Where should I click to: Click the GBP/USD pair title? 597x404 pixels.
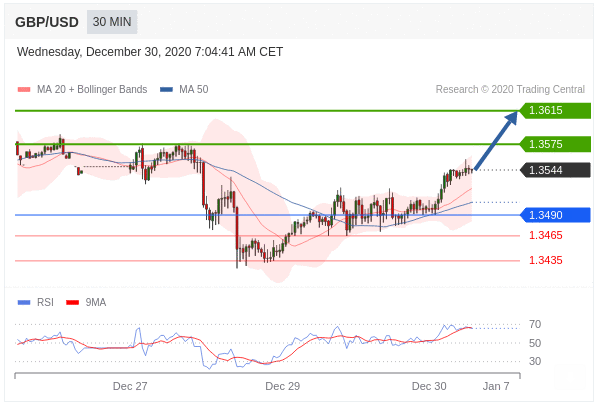click(47, 22)
